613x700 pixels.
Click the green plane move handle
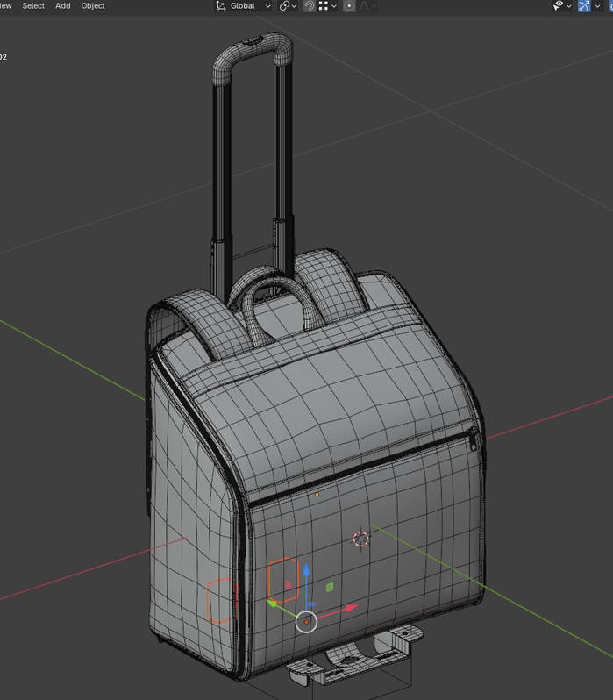pyautogui.click(x=330, y=587)
